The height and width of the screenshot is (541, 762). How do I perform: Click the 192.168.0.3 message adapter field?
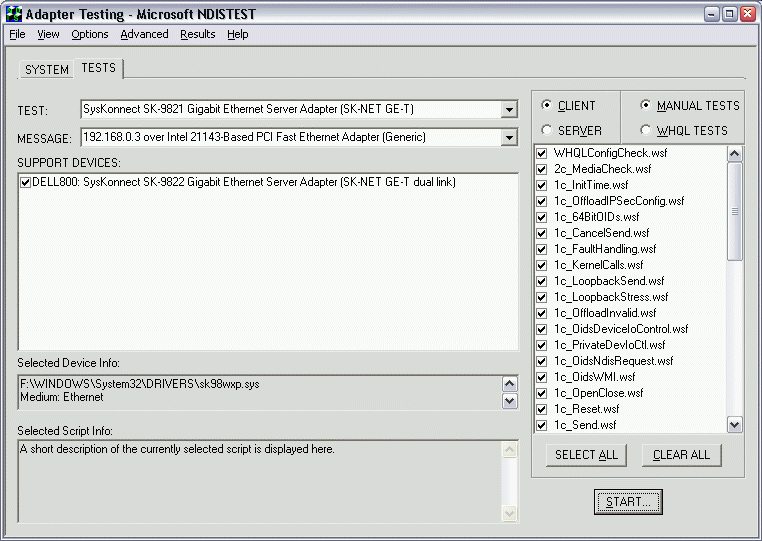coord(291,138)
